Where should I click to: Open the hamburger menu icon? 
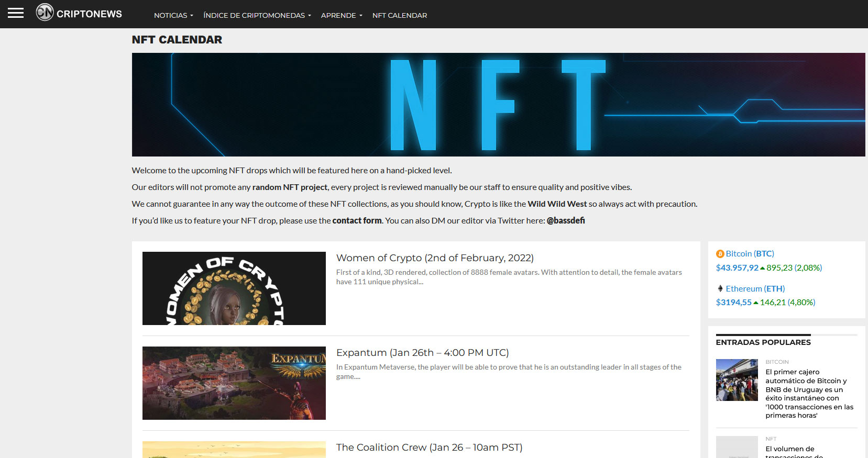pyautogui.click(x=16, y=13)
